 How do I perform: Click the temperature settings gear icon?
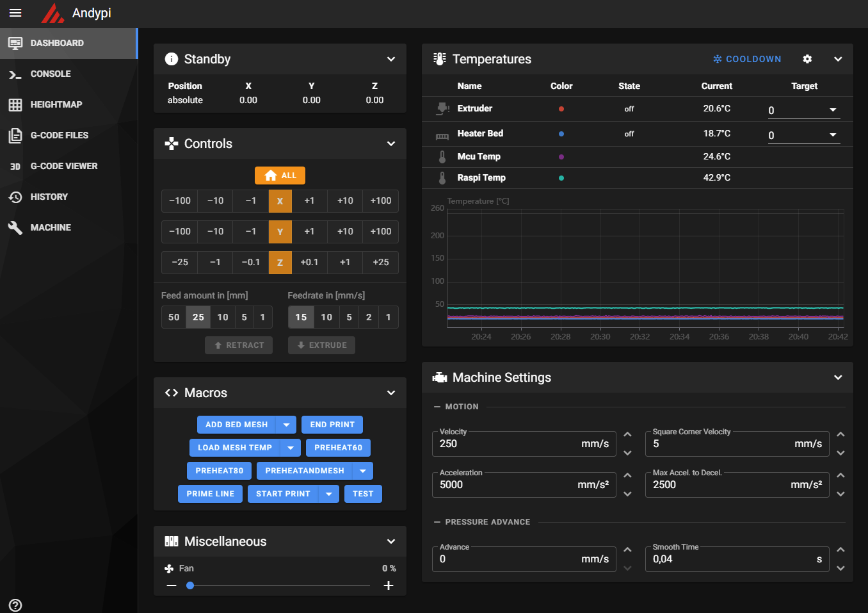(807, 59)
